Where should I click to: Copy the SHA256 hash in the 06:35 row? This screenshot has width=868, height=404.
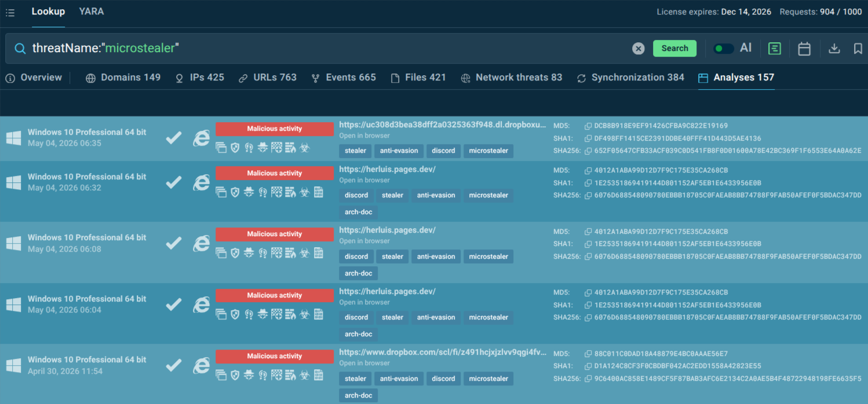coord(588,150)
